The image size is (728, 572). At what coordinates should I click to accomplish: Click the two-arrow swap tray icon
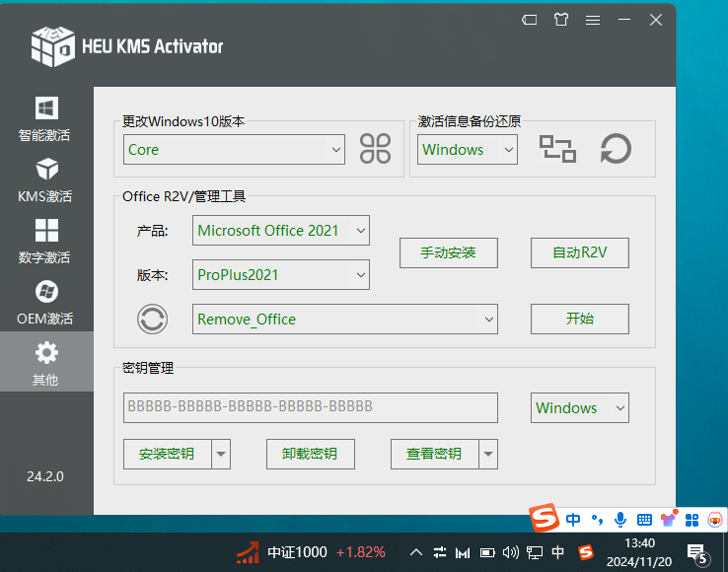coord(440,552)
